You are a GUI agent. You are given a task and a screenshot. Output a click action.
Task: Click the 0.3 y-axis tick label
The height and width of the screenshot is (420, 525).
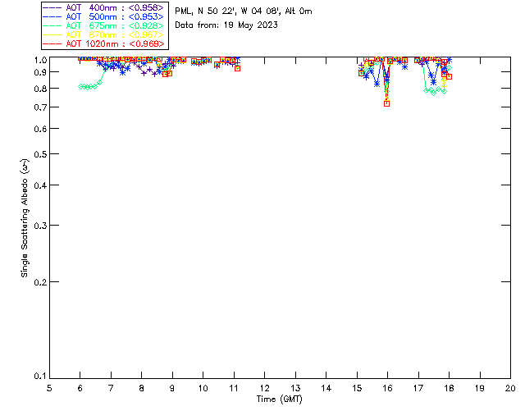click(40, 226)
